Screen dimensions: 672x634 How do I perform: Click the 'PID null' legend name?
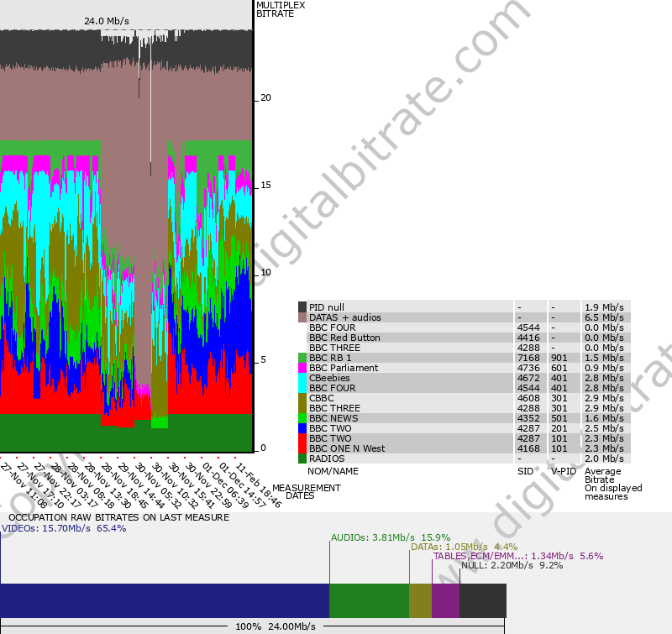pos(327,307)
